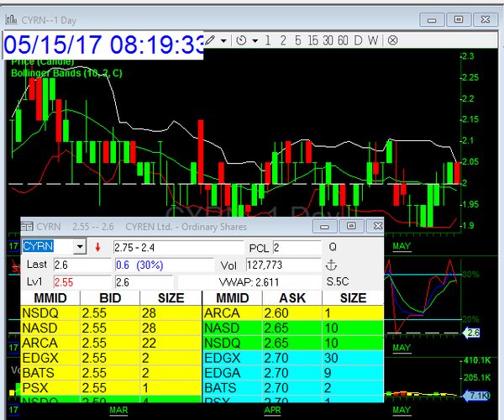The width and height of the screenshot is (504, 420).
Task: Switch chart to 5-minute interval
Action: tap(297, 39)
